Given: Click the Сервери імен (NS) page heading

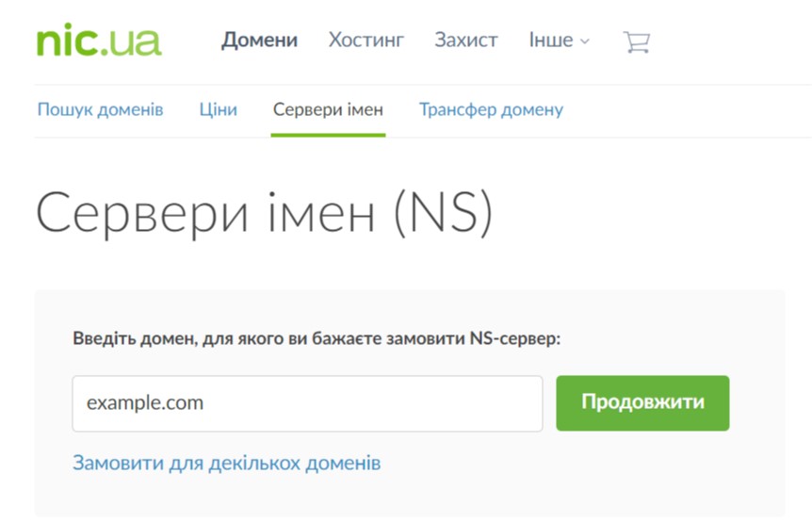Looking at the screenshot, I should tap(264, 215).
